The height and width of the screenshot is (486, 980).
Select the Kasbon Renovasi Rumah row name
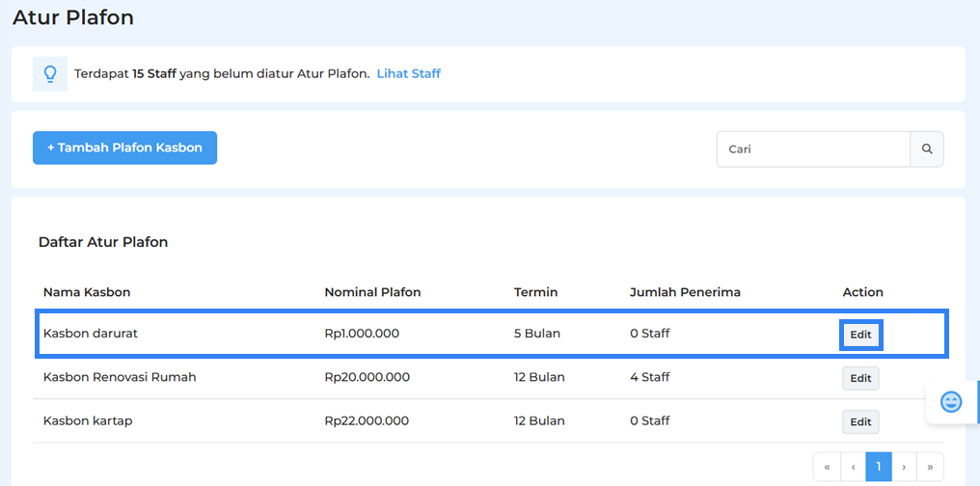(120, 377)
